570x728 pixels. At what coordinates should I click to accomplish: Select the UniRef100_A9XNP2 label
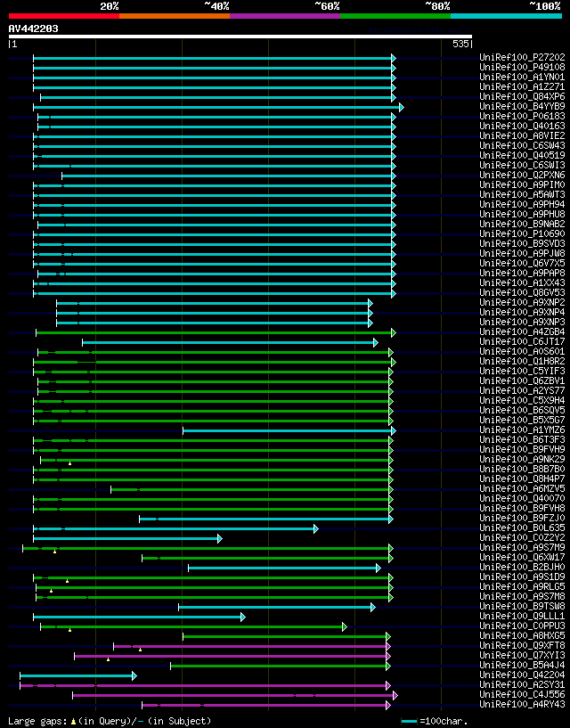[x=522, y=302]
